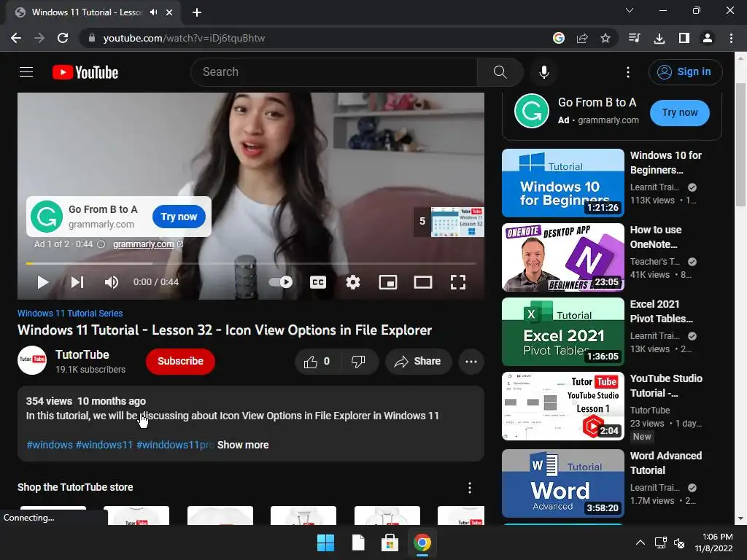Open Word Advanced Tutorial video thumbnail
The width and height of the screenshot is (747, 560).
(562, 483)
